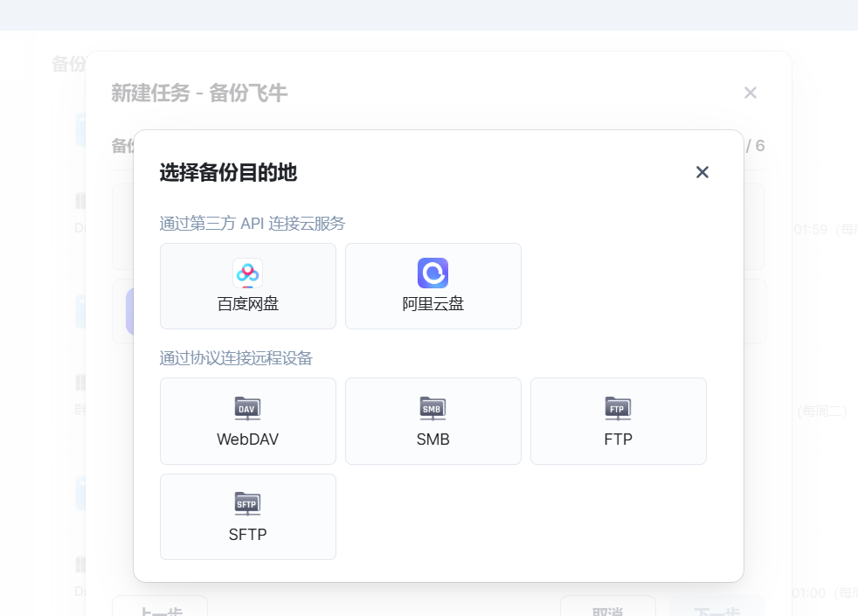Pick the FTP label
858x616 pixels.
coord(619,440)
